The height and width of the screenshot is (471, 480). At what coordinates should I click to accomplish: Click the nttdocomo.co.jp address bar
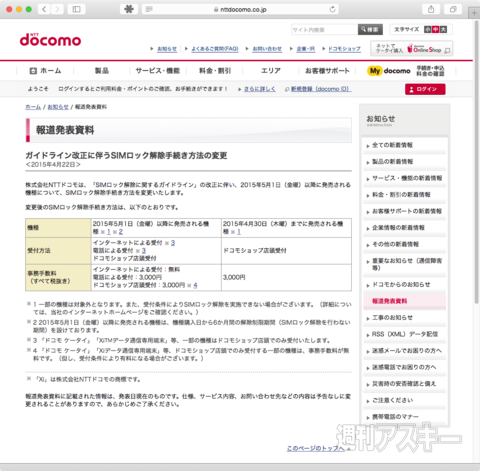click(240, 9)
